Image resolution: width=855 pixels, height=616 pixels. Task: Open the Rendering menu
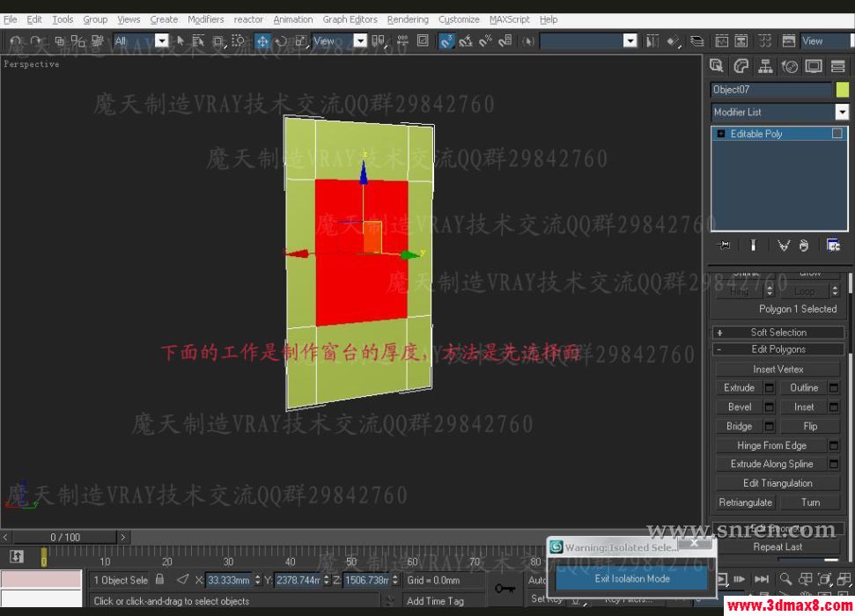click(408, 18)
